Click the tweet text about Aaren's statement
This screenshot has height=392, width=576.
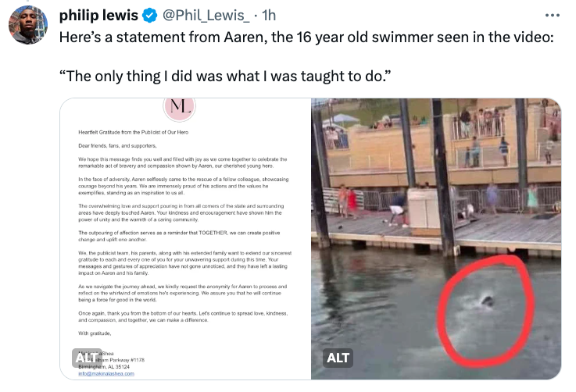tap(306, 37)
